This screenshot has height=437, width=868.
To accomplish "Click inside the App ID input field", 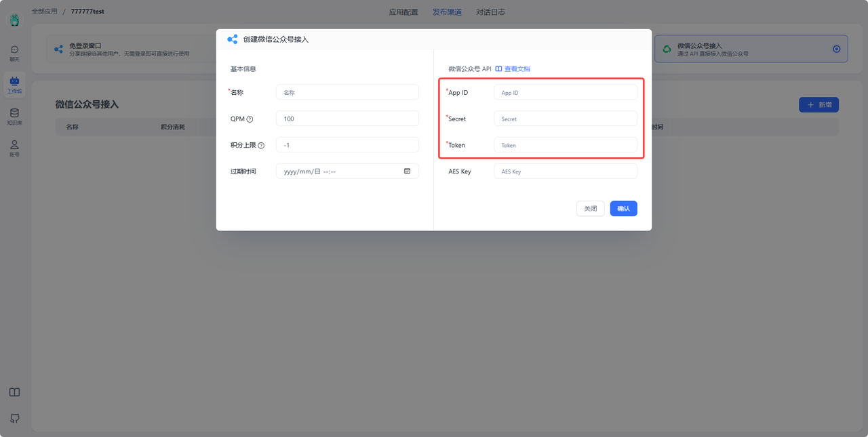I will pyautogui.click(x=565, y=91).
